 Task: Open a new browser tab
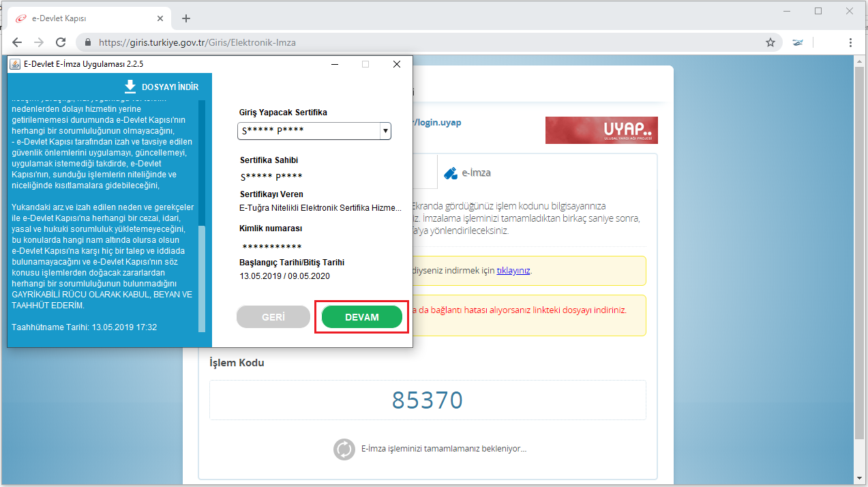186,18
